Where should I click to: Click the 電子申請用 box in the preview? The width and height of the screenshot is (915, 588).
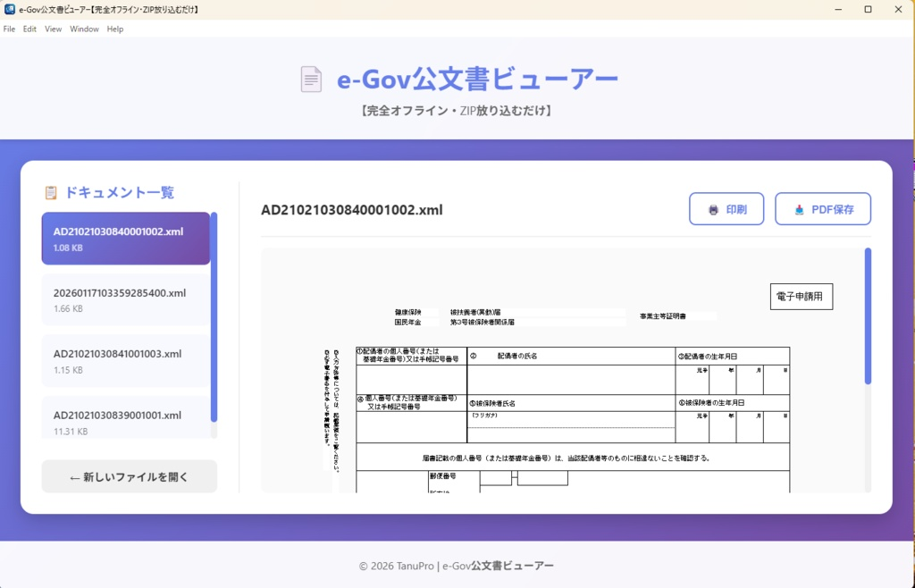[x=802, y=296]
